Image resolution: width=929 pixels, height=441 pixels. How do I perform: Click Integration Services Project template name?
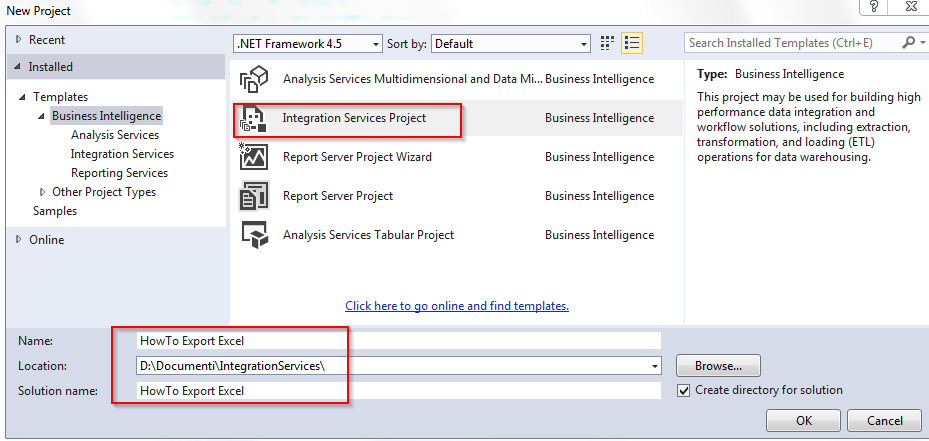pos(354,118)
